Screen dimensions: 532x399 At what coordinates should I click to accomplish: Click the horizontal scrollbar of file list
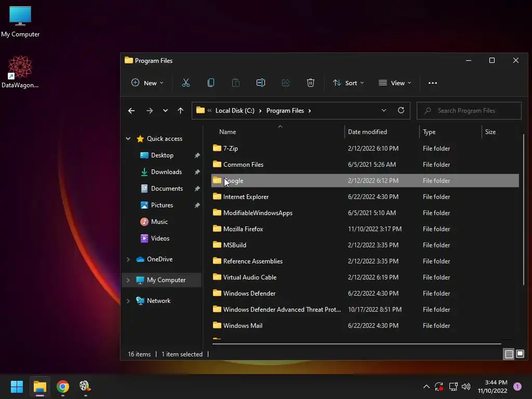click(356, 344)
